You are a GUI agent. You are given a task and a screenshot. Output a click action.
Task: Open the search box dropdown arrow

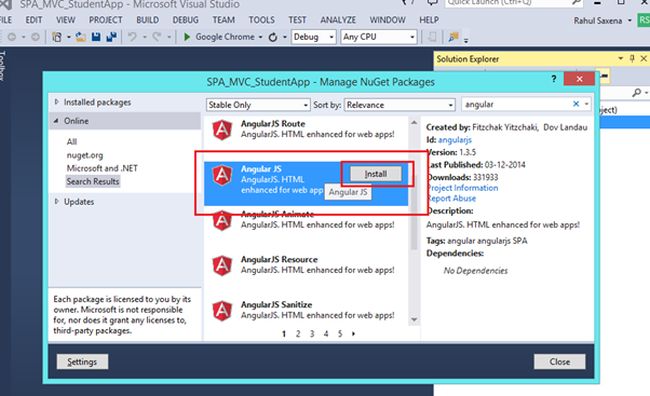pos(587,104)
